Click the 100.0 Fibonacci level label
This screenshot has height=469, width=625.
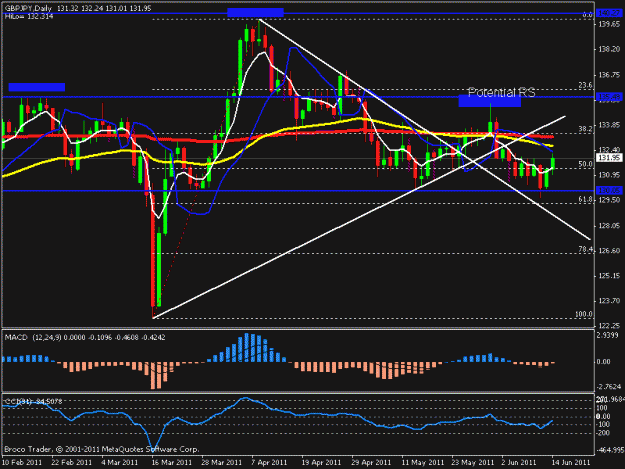[x=584, y=314]
